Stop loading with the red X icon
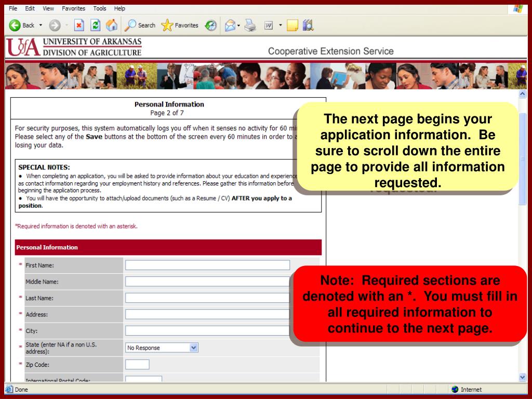This screenshot has height=399, width=532. click(79, 25)
